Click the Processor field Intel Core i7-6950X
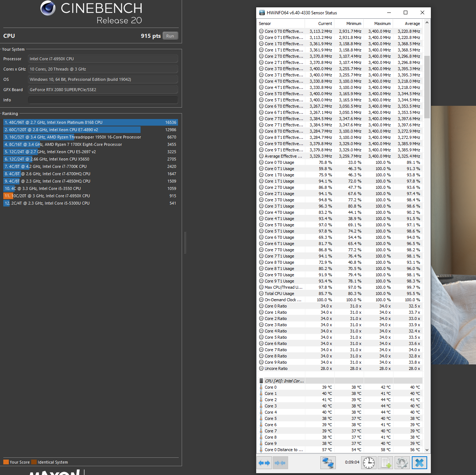The height and width of the screenshot is (475, 476). 103,59
